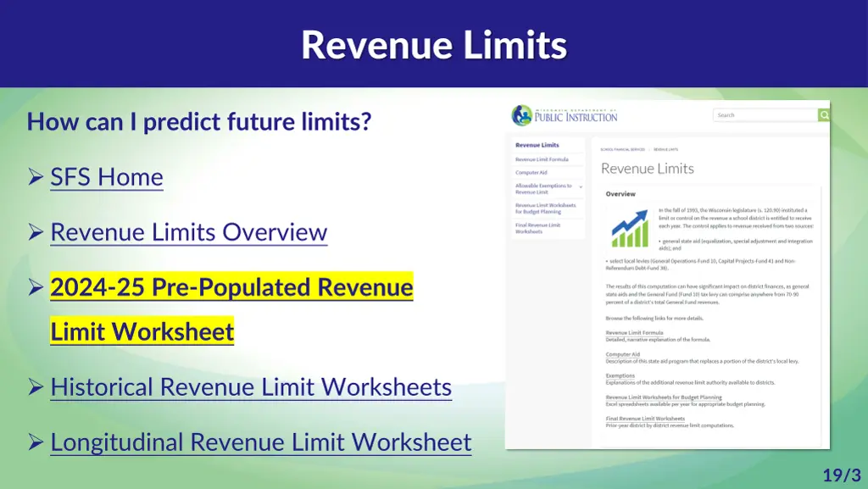Select Revenue Limit Formula in the sidebar menu
The height and width of the screenshot is (489, 868).
click(542, 159)
